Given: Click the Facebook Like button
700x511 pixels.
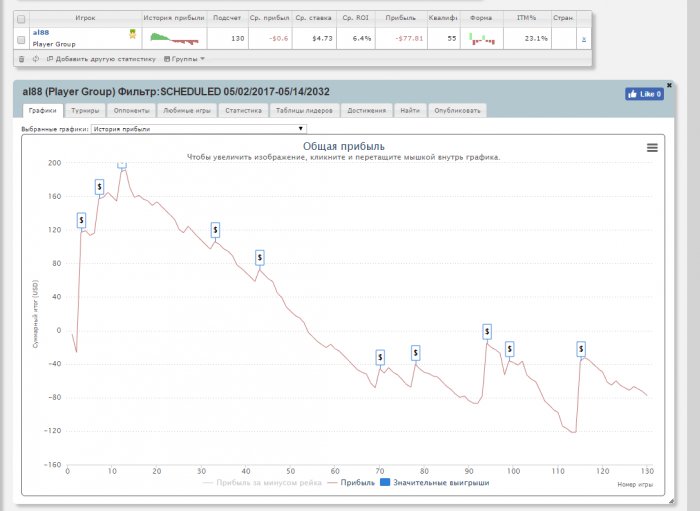Looking at the screenshot, I should [x=644, y=94].
